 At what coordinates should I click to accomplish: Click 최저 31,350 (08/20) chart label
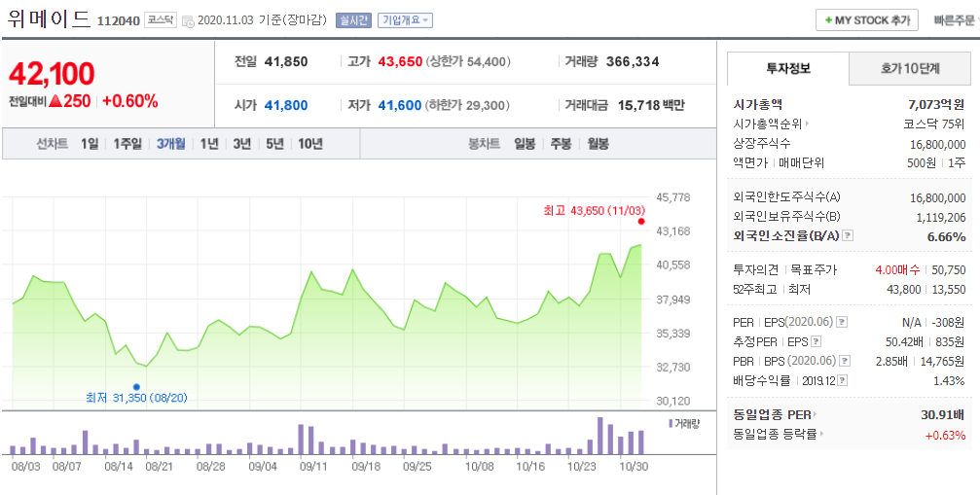(136, 398)
